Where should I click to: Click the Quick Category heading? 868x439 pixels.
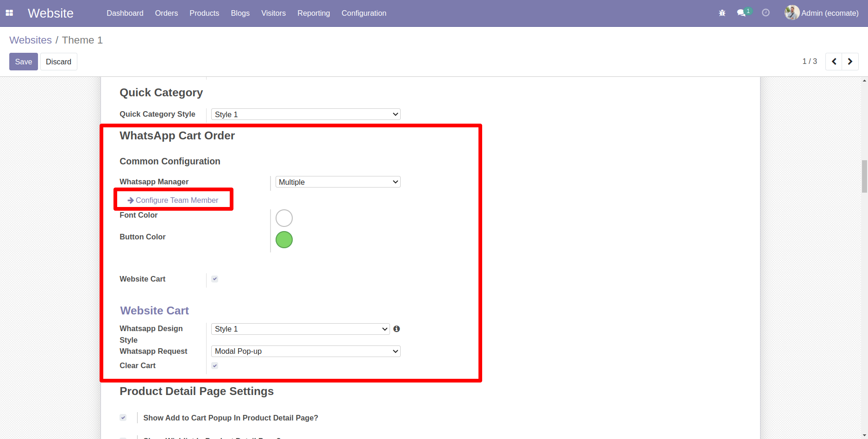(x=161, y=93)
